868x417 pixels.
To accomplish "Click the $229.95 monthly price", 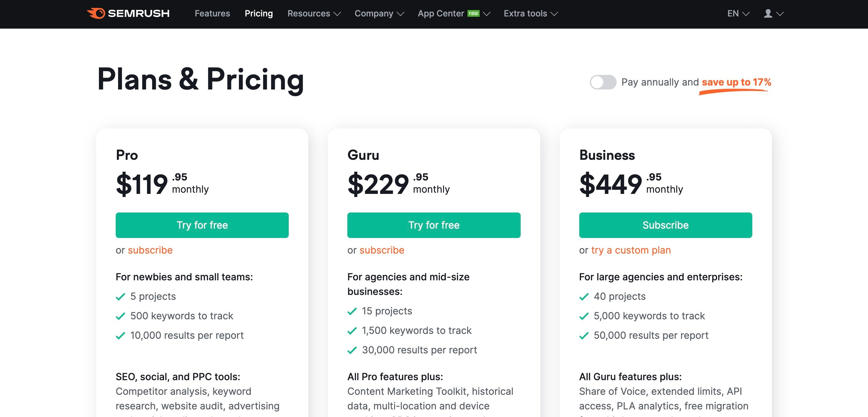I will (399, 184).
